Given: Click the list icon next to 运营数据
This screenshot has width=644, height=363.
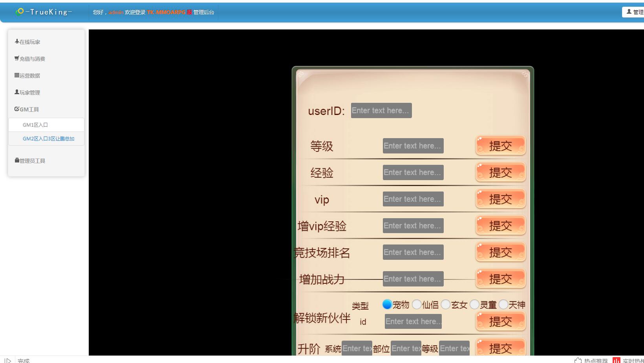Looking at the screenshot, I should (x=17, y=75).
